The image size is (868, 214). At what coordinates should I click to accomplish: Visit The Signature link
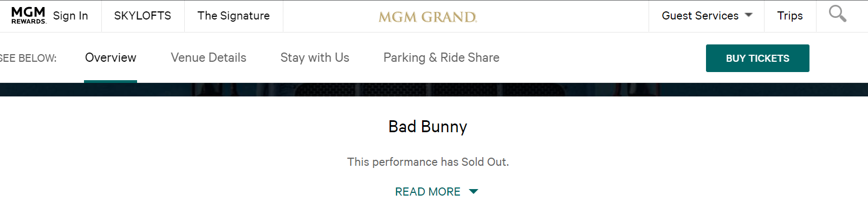click(x=234, y=16)
